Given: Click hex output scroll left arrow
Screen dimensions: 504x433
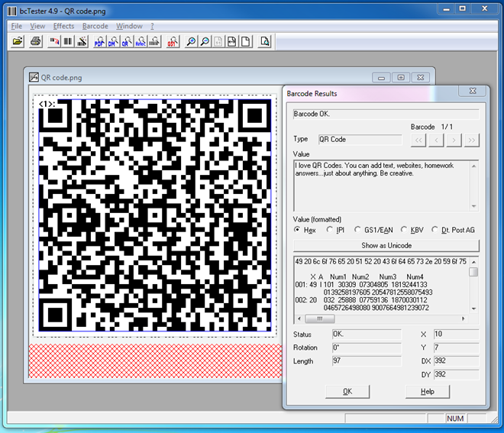Looking at the screenshot, I should pyautogui.click(x=299, y=318).
